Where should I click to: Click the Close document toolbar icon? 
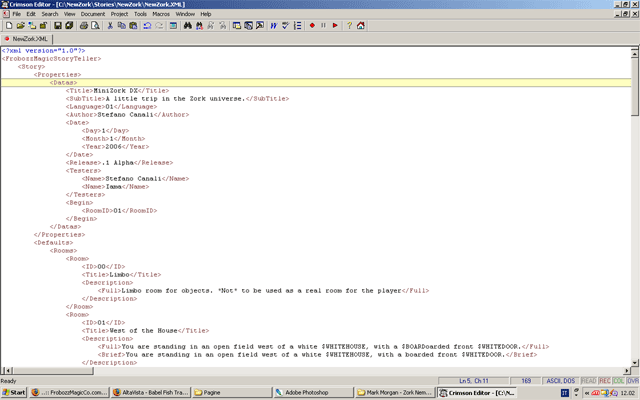tap(43, 25)
